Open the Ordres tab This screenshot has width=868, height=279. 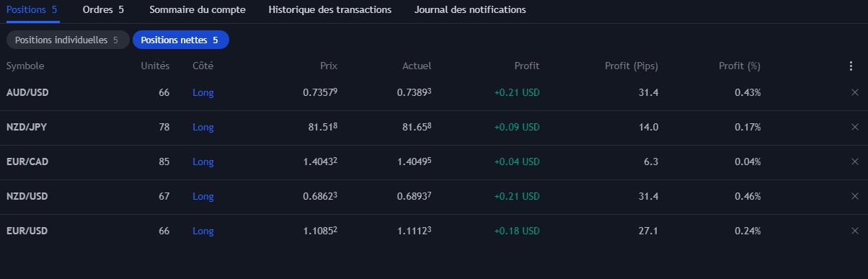tap(103, 10)
